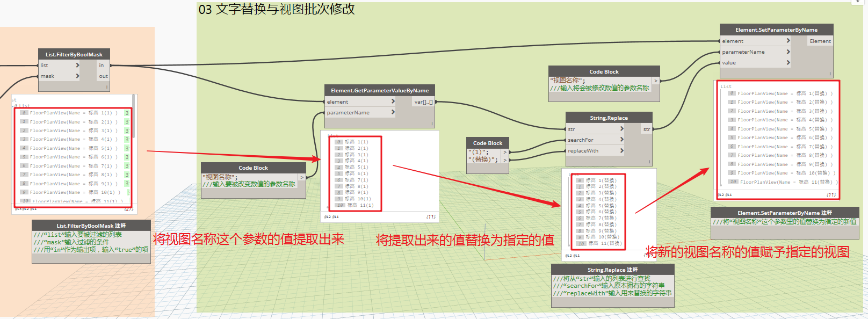Click the @L2 @L1 levels label in GetParameterValueByName preview
Image resolution: width=868 pixels, height=319 pixels.
(x=331, y=217)
